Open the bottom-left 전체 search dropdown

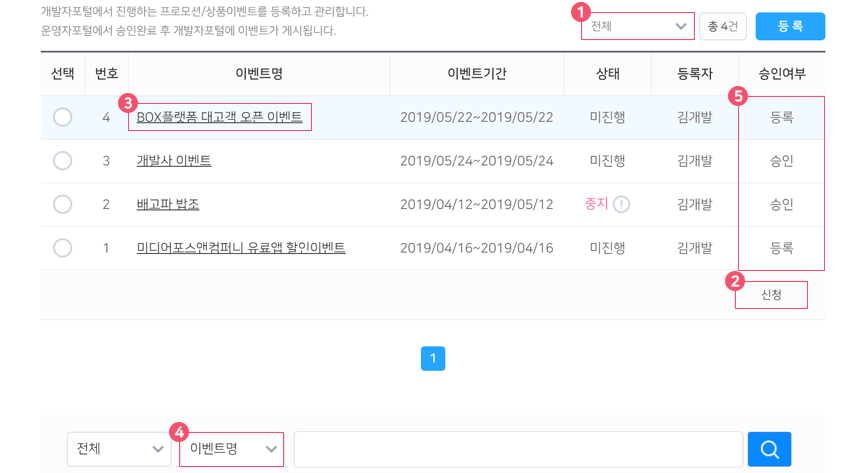tap(119, 449)
